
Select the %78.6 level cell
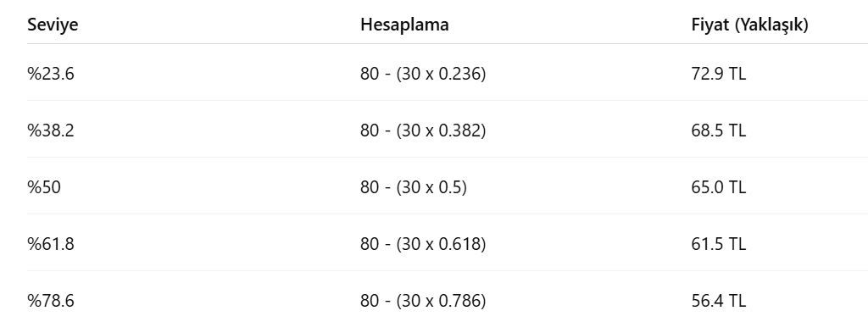[x=50, y=301]
